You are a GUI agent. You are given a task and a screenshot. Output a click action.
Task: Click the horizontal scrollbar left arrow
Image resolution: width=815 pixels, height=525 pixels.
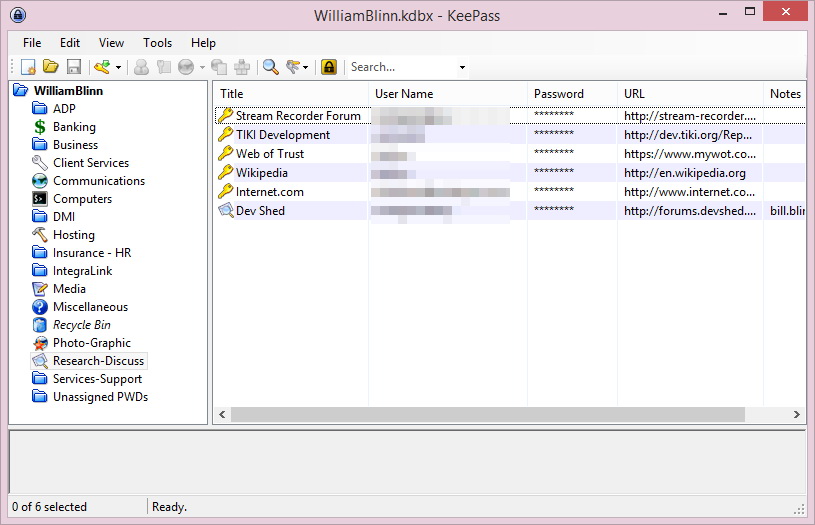point(222,414)
